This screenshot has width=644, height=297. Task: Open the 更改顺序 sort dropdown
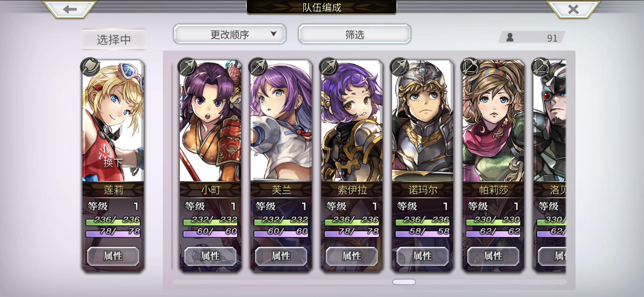(230, 34)
